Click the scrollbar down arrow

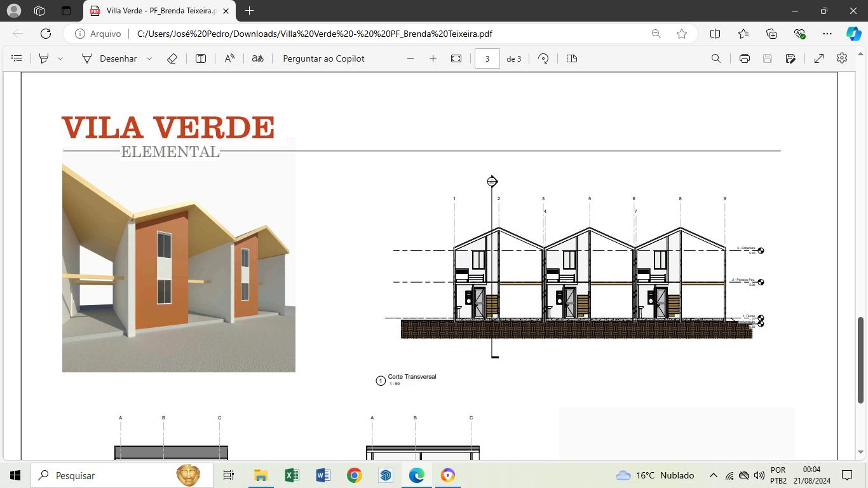pyautogui.click(x=861, y=452)
